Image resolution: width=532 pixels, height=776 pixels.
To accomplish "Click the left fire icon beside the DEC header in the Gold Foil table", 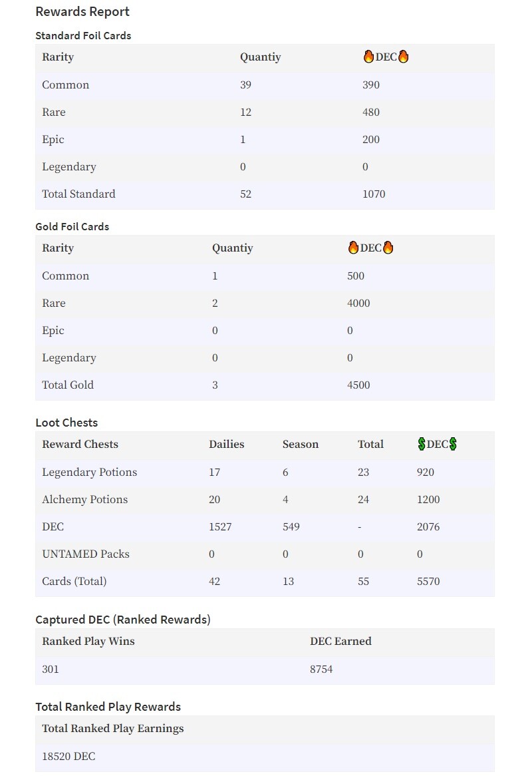I will point(353,248).
